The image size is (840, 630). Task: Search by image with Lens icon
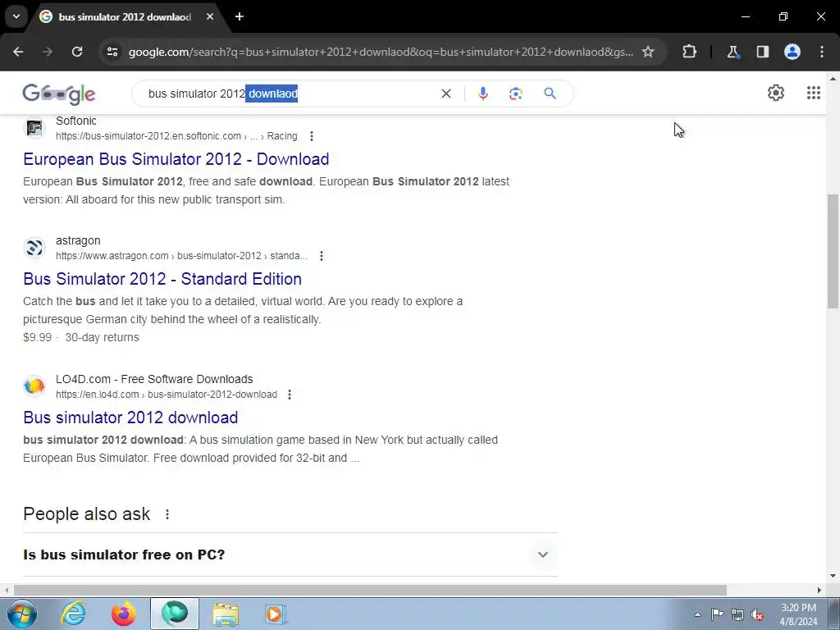tap(516, 94)
